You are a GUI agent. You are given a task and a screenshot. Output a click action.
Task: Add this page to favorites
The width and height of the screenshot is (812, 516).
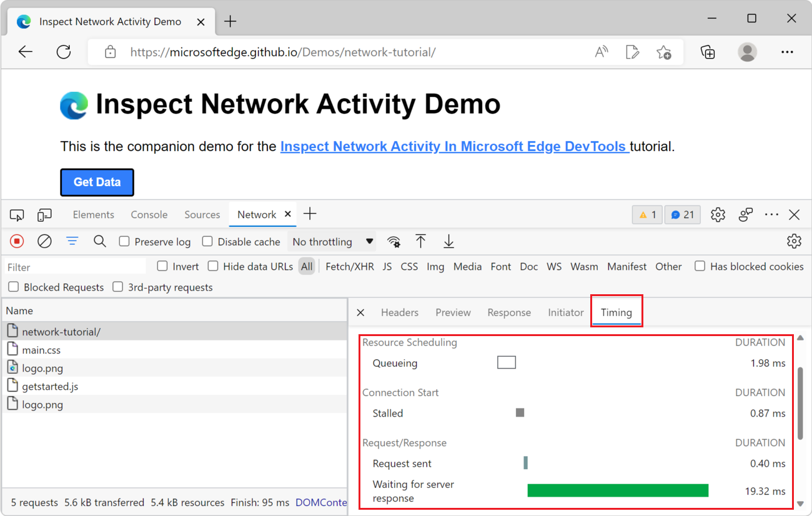[664, 52]
